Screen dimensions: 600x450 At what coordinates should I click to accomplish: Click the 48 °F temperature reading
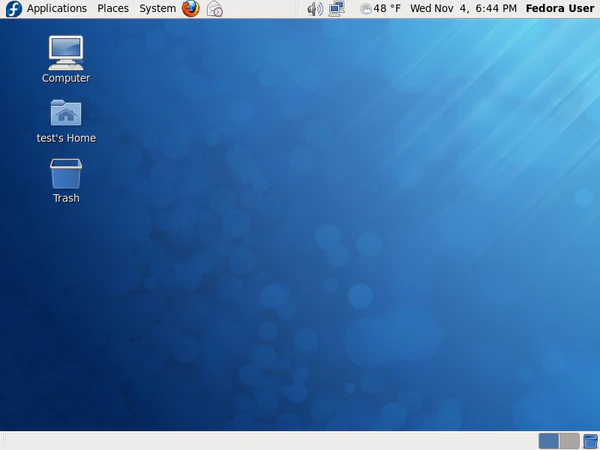pyautogui.click(x=387, y=9)
